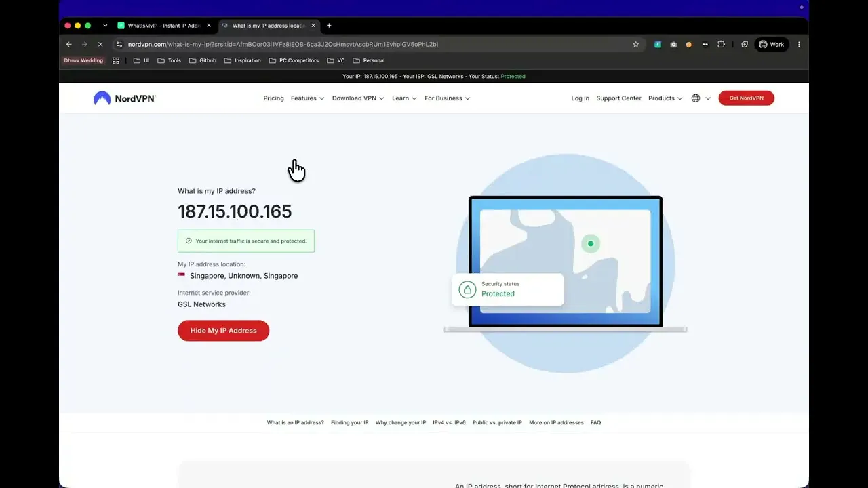Open the Support Center link
The height and width of the screenshot is (488, 868).
tap(618, 98)
